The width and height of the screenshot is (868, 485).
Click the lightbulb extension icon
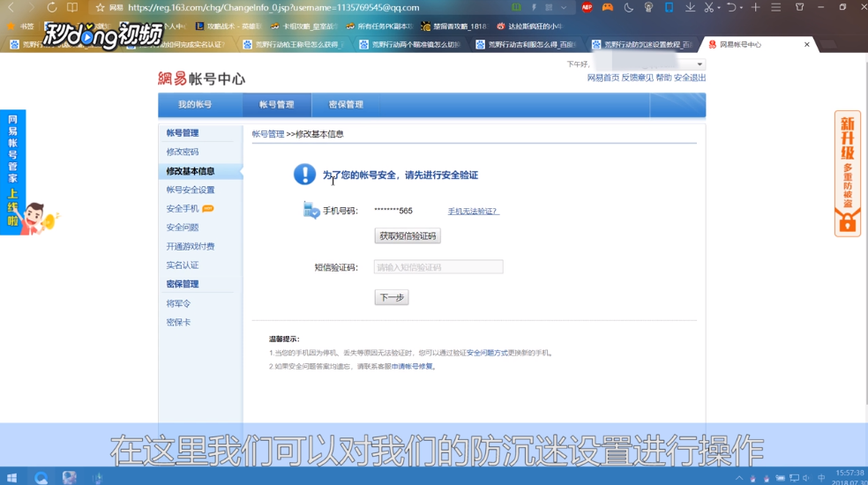click(x=648, y=7)
